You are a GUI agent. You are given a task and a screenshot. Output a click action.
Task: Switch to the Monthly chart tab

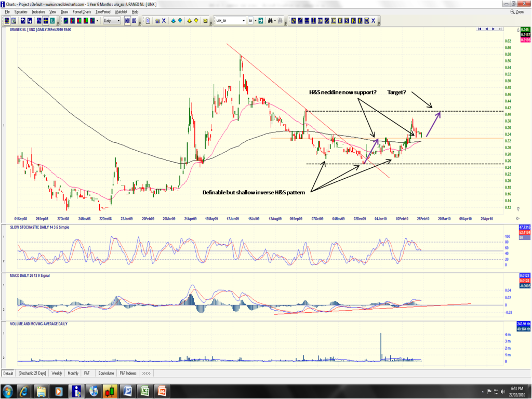point(73,373)
